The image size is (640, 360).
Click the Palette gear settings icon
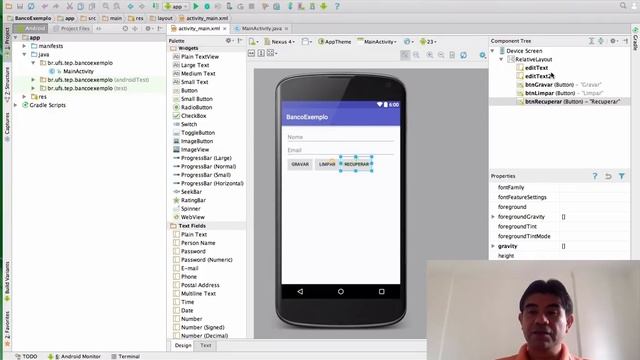[229, 40]
